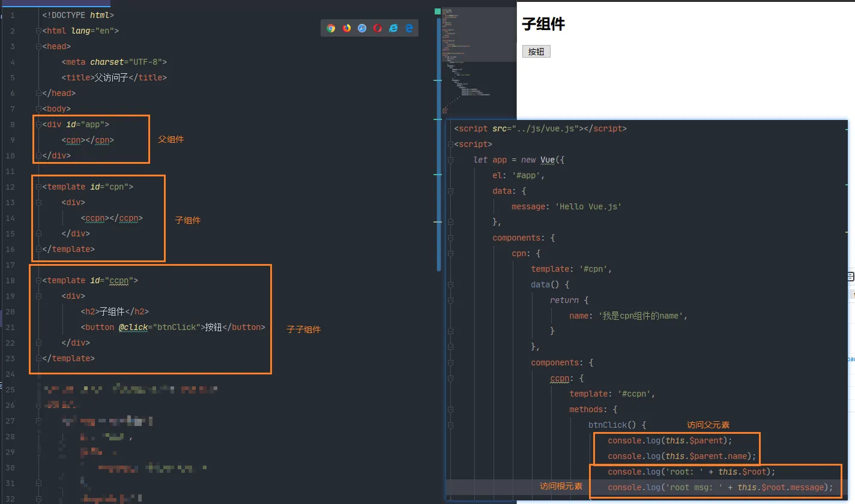Open the page in Edge browser icon
The image size is (855, 504).
click(409, 28)
